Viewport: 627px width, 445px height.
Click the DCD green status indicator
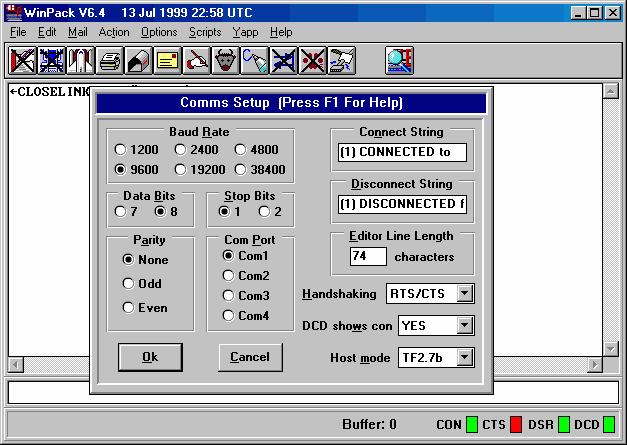pyautogui.click(x=609, y=425)
